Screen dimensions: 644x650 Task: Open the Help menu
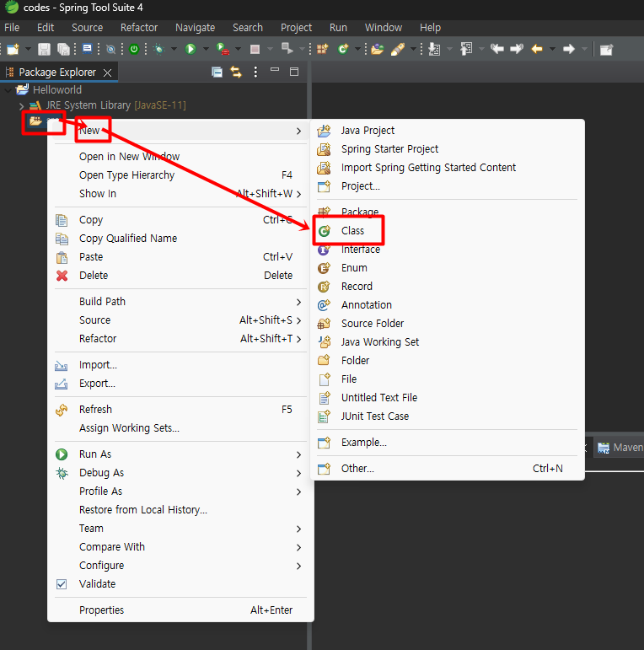[x=430, y=28]
